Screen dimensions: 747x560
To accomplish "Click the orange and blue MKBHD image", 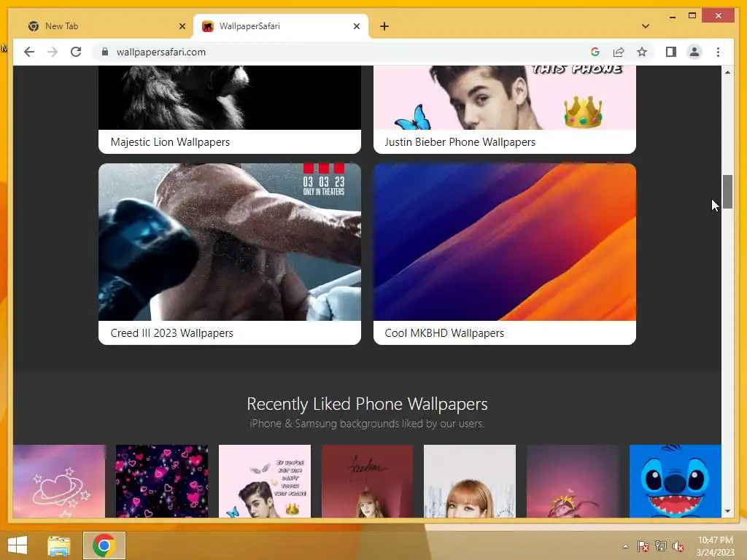I will [505, 242].
